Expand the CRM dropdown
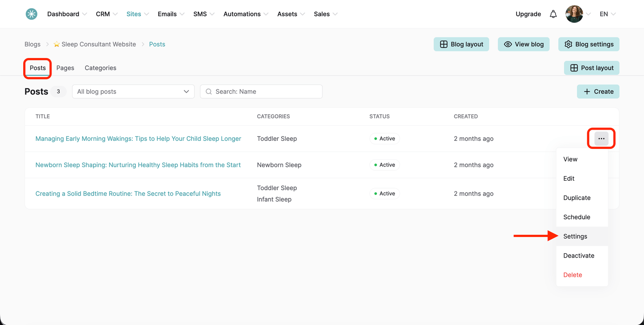 [x=106, y=14]
